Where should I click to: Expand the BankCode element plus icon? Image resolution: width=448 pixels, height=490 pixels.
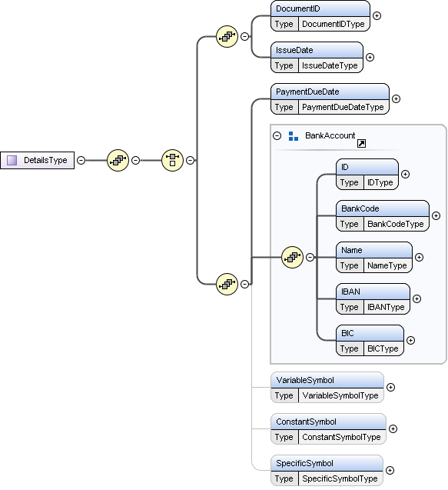pos(436,215)
